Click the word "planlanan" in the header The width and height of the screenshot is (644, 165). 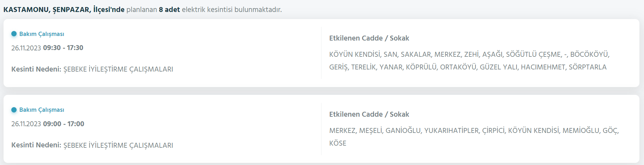click(x=142, y=10)
